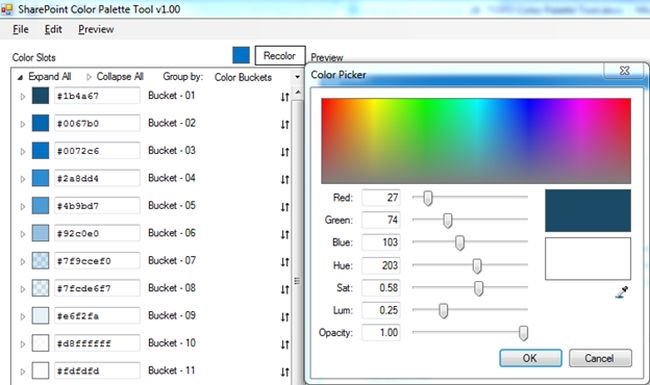
Task: Expand the Bucket - 05 row
Action: tap(23, 206)
